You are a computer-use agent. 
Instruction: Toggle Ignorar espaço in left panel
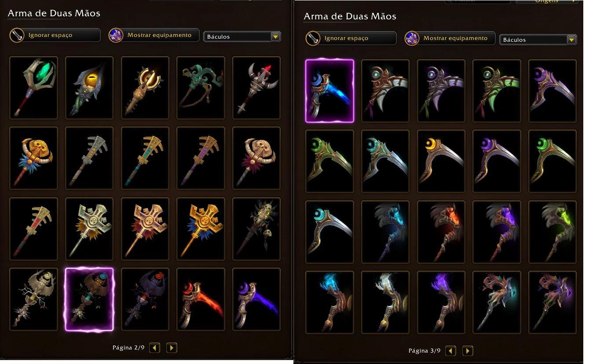coord(55,35)
